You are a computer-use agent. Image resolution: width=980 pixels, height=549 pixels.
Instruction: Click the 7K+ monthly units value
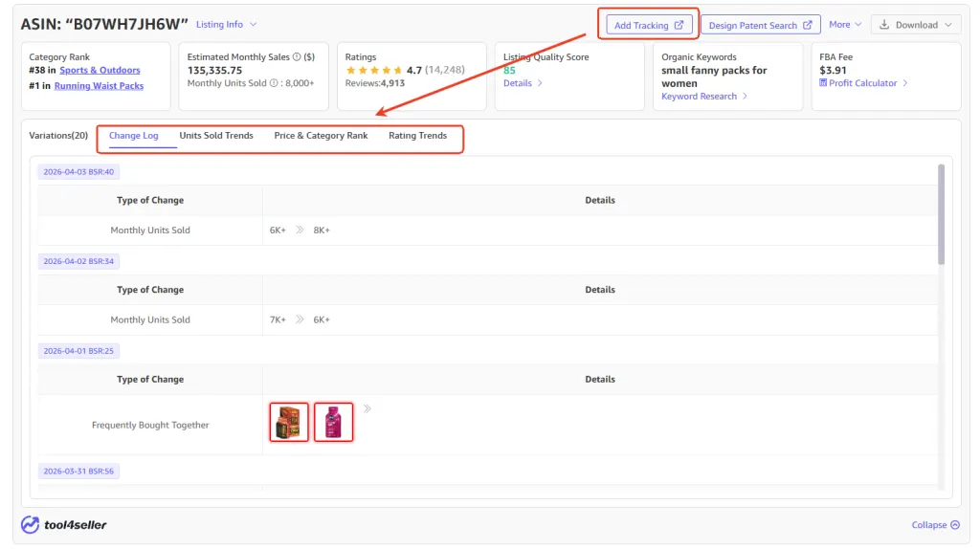point(278,319)
